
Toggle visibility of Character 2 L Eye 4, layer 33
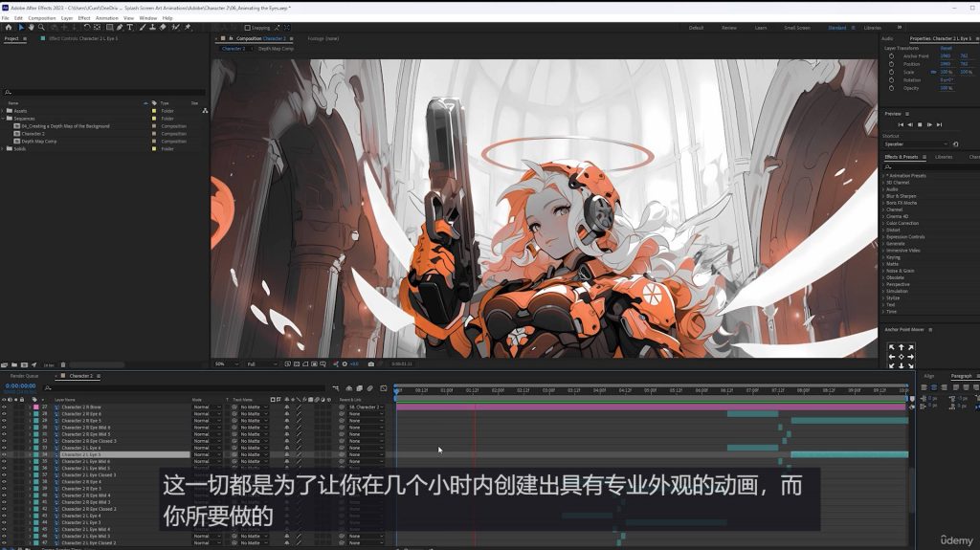[4, 448]
